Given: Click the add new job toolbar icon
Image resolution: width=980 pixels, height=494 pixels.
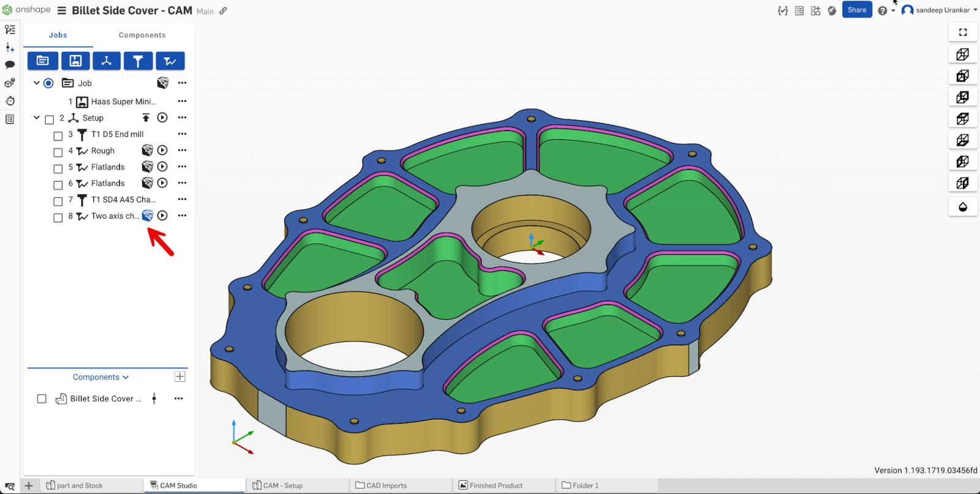Looking at the screenshot, I should click(42, 61).
